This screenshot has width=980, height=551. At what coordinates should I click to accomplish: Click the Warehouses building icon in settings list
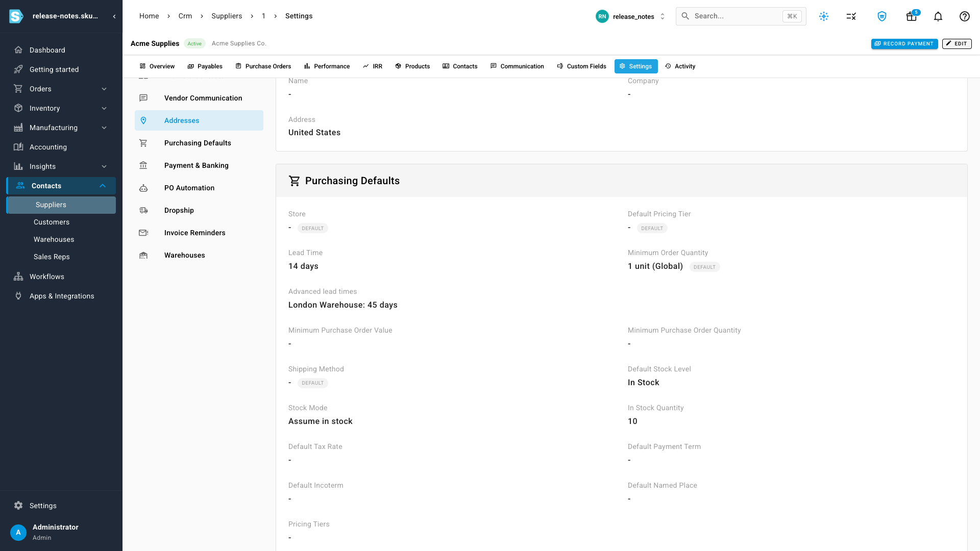pyautogui.click(x=143, y=255)
